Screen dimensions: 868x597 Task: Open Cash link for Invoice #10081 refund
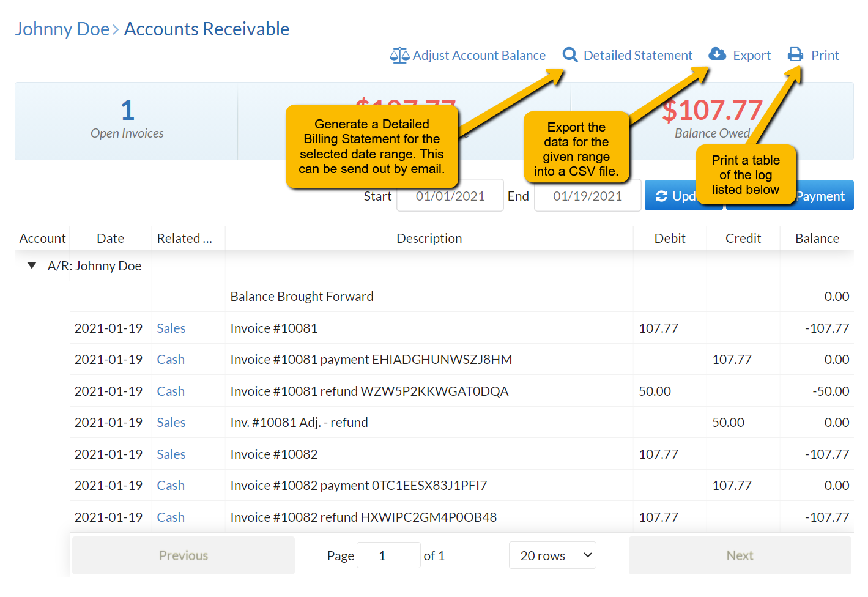point(171,391)
